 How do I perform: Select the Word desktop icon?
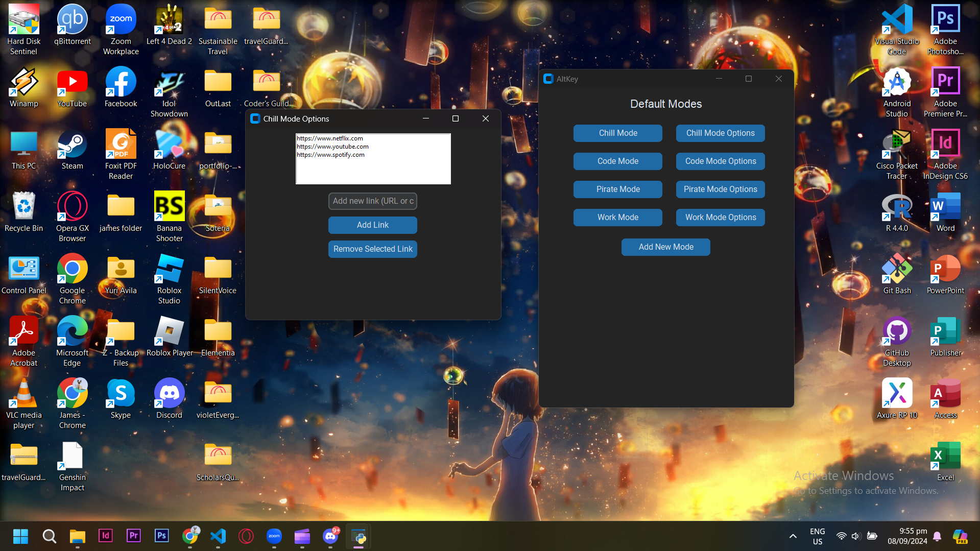coord(946,211)
